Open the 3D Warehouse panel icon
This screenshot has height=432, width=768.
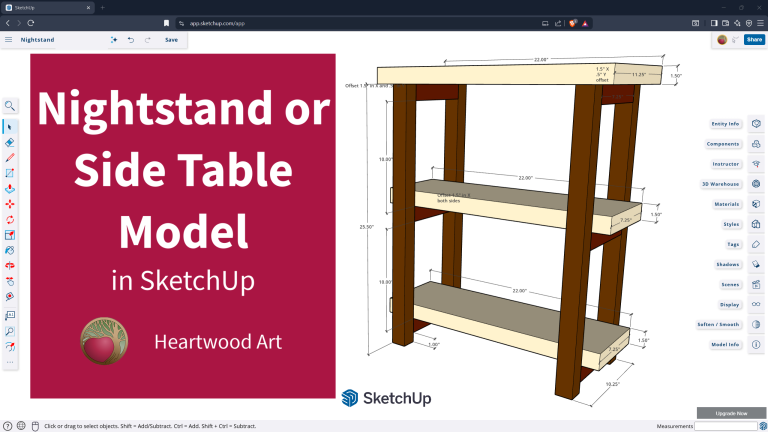[x=756, y=184]
